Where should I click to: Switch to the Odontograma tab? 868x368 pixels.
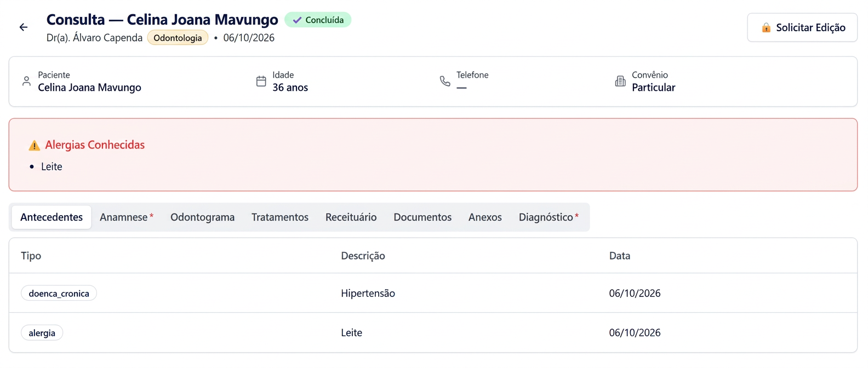tap(202, 217)
